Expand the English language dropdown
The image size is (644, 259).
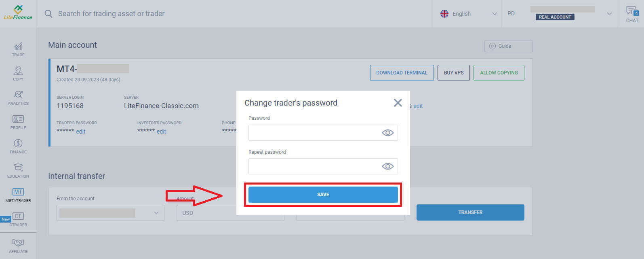[x=468, y=14]
